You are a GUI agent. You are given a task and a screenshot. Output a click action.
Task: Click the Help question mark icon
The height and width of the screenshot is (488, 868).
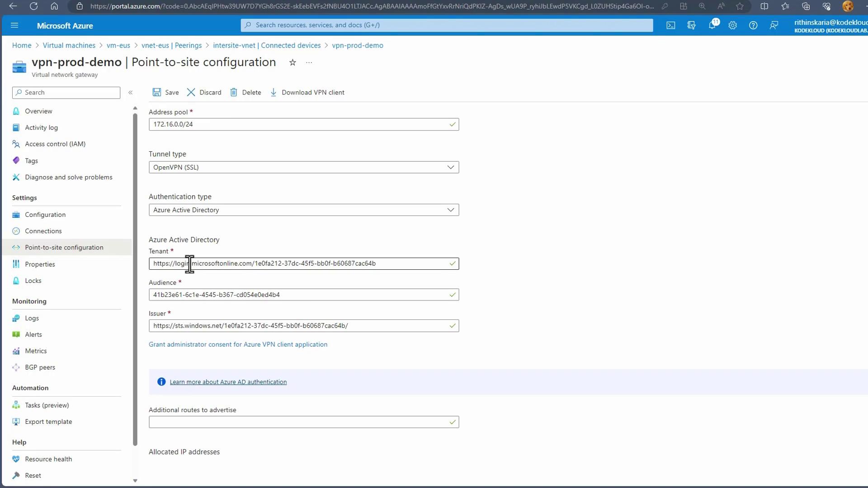coord(753,25)
